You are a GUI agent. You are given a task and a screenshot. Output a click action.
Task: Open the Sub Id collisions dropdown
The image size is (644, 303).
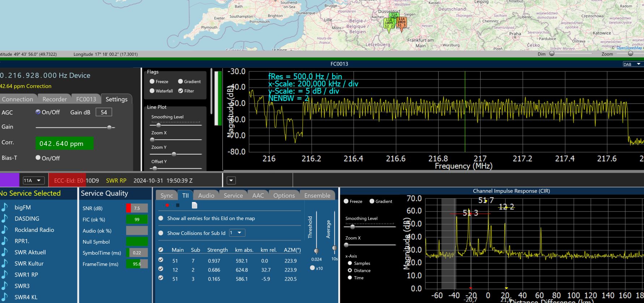[237, 233]
